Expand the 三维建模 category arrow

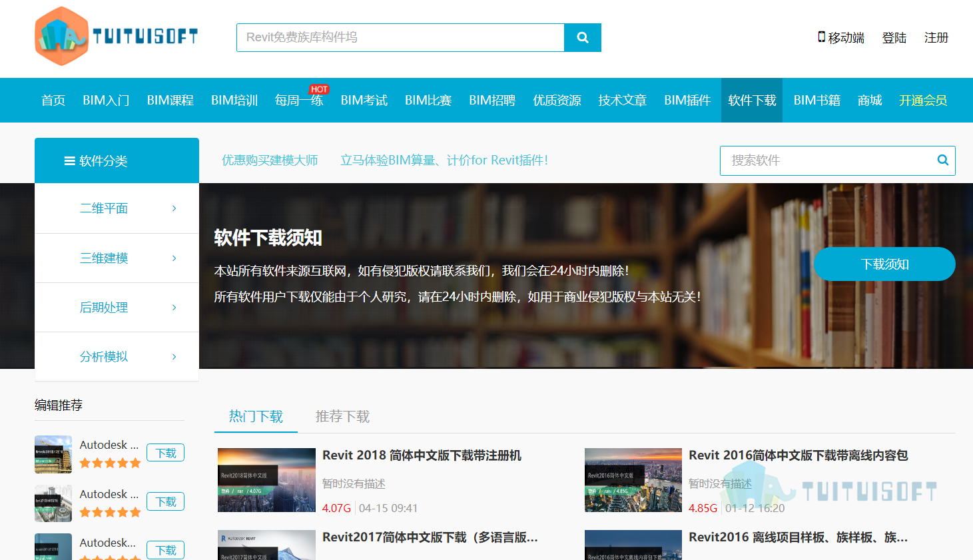[174, 258]
